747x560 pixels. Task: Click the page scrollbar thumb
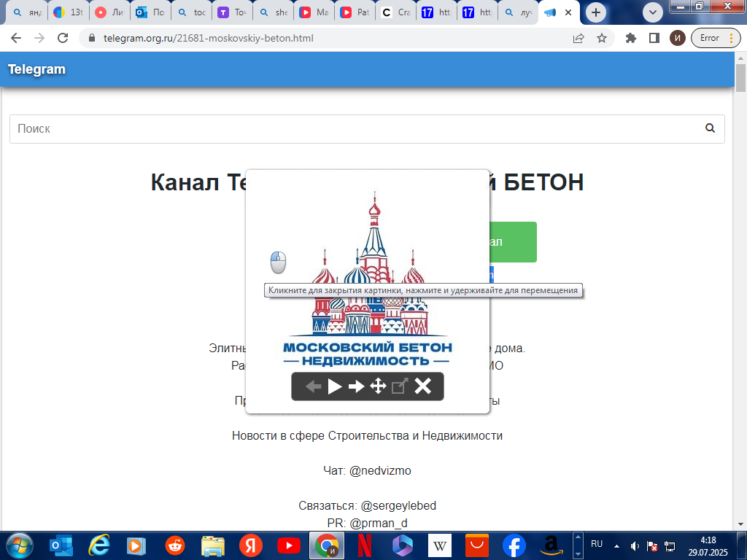point(741,77)
